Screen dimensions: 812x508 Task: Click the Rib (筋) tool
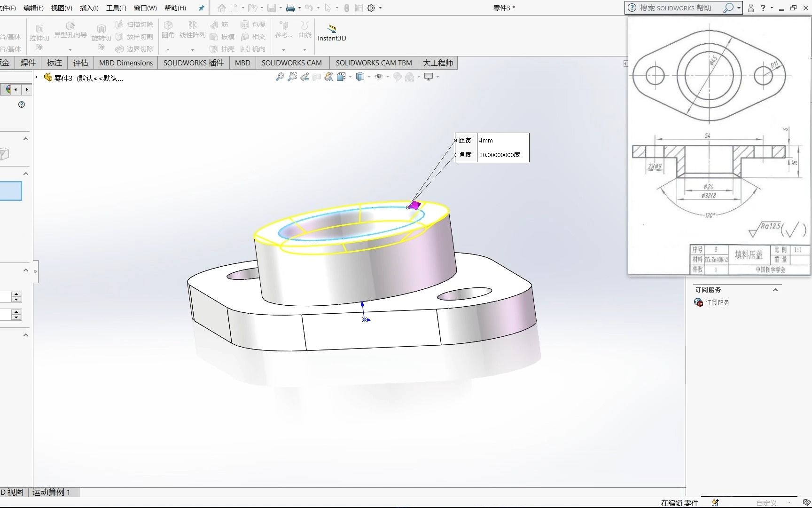219,24
